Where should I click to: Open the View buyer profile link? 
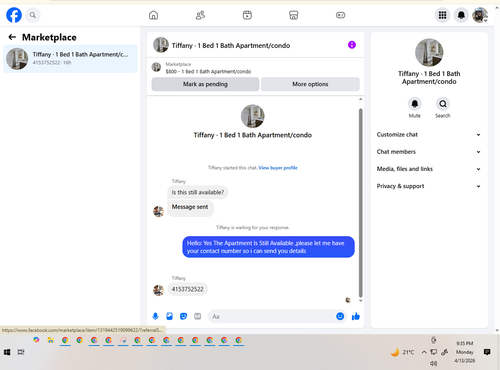278,168
